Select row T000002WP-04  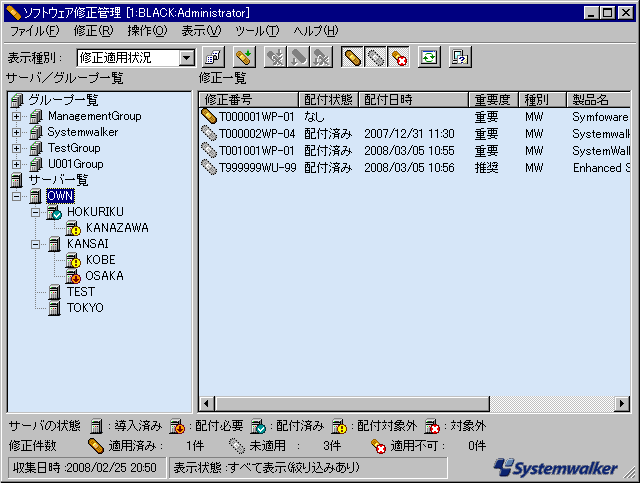pyautogui.click(x=415, y=134)
